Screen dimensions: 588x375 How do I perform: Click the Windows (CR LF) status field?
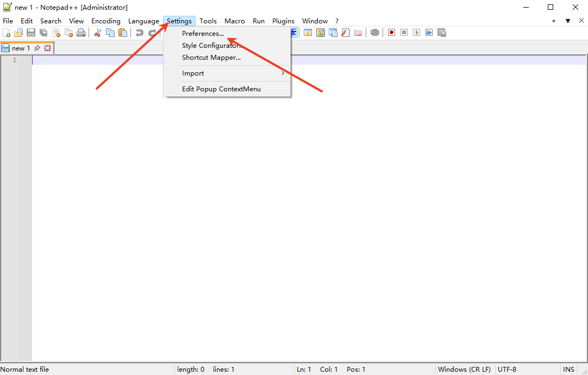464,370
